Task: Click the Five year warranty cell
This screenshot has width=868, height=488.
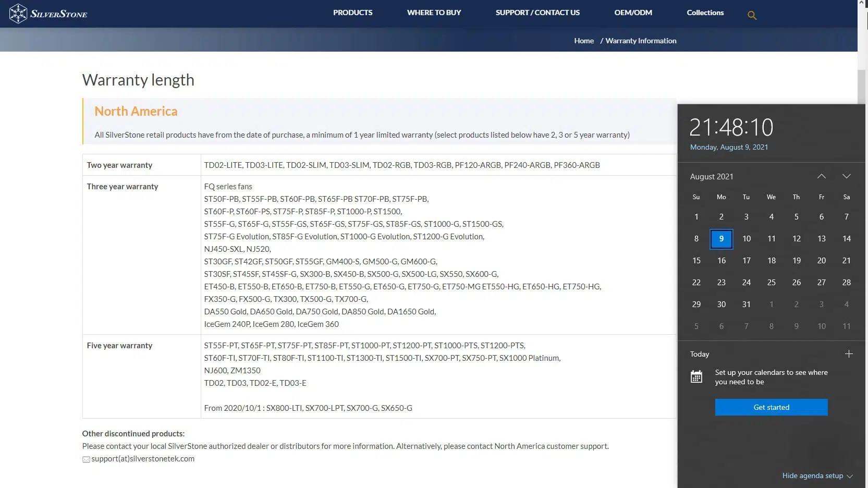Action: [141, 376]
